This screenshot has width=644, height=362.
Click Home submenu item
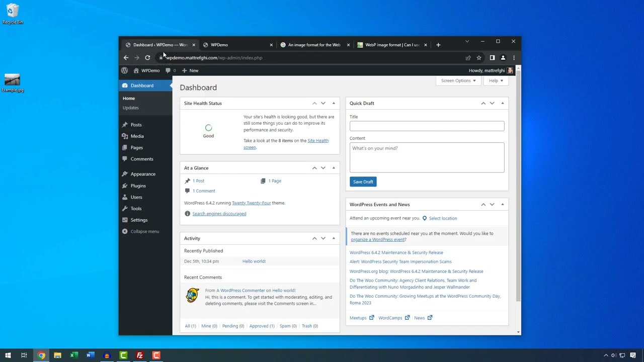[x=129, y=99]
